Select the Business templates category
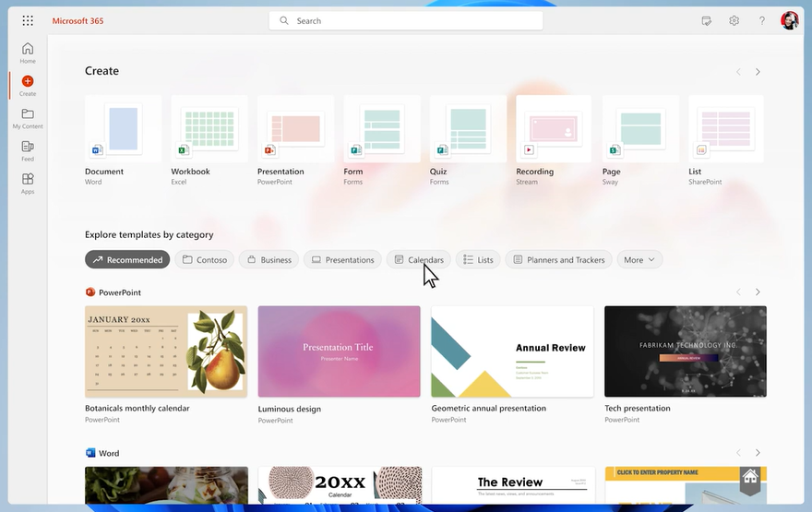 [x=269, y=260]
